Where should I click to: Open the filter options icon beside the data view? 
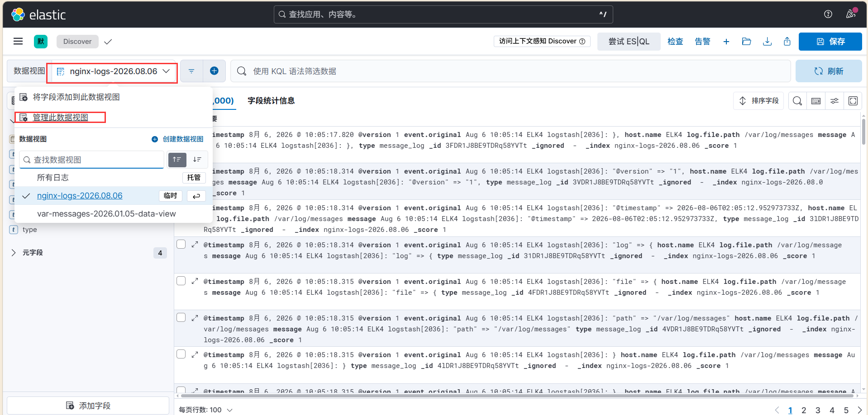pos(191,71)
